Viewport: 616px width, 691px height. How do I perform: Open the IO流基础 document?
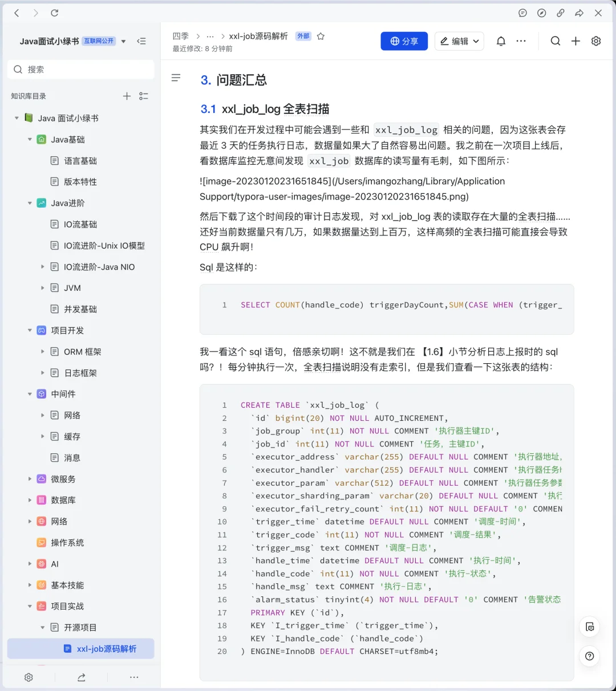tap(80, 225)
